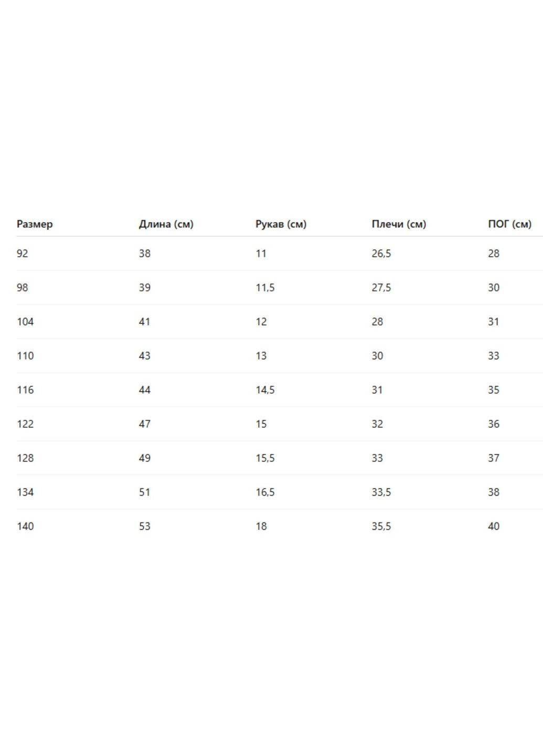Click the Плечи (см) column header
The width and height of the screenshot is (543, 756).
pyautogui.click(x=399, y=224)
